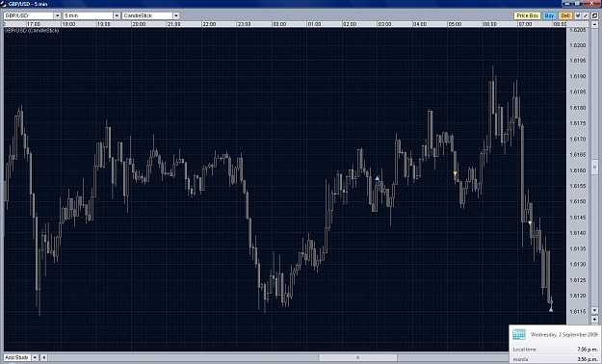
Task: Click the vertical price scale slider handle
Action: click(x=594, y=167)
